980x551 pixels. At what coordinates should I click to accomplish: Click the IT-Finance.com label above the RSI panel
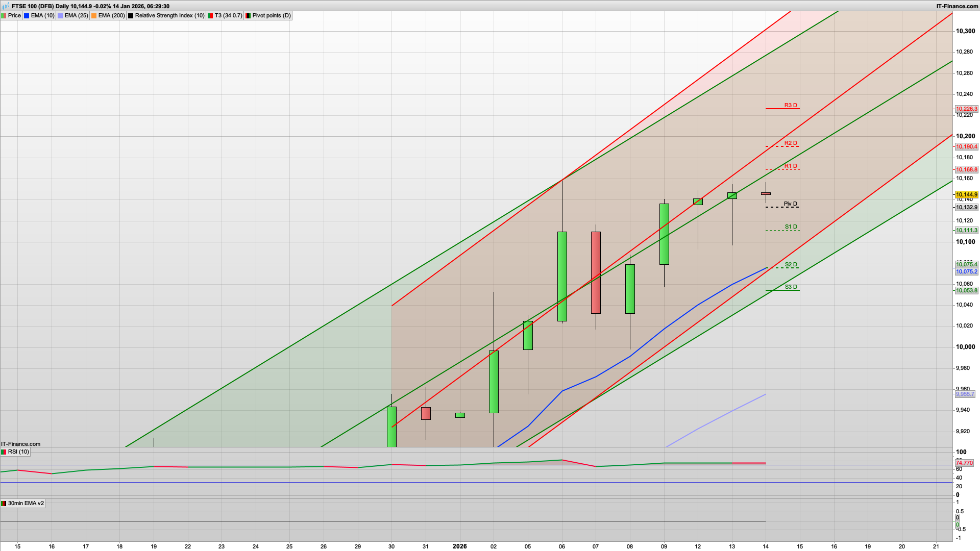pos(19,444)
